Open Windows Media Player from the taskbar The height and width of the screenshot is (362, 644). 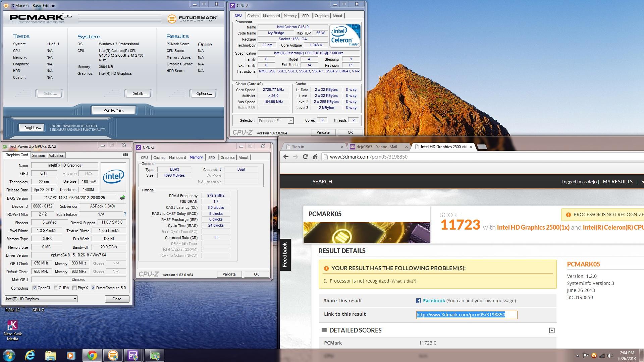click(71, 355)
